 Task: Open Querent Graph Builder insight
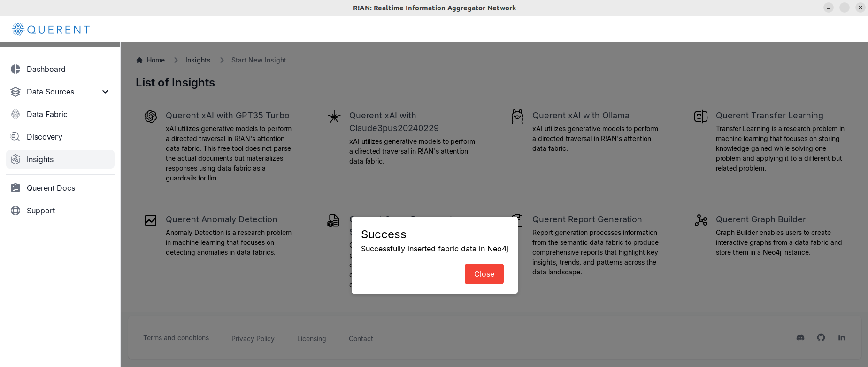coord(760,219)
